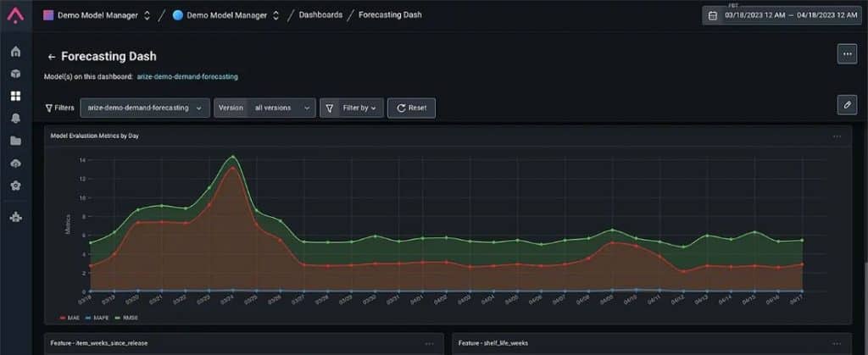Open the folder icon in sidebar

tap(15, 141)
